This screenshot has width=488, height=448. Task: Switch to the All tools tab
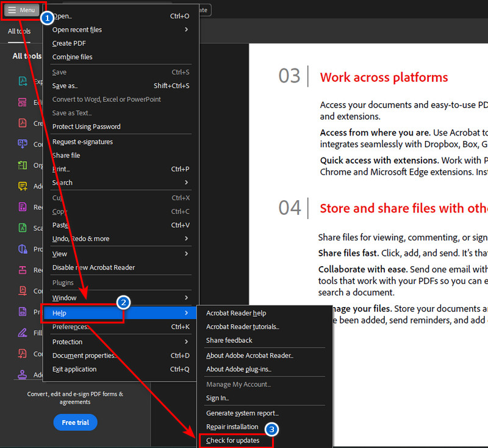click(x=20, y=31)
